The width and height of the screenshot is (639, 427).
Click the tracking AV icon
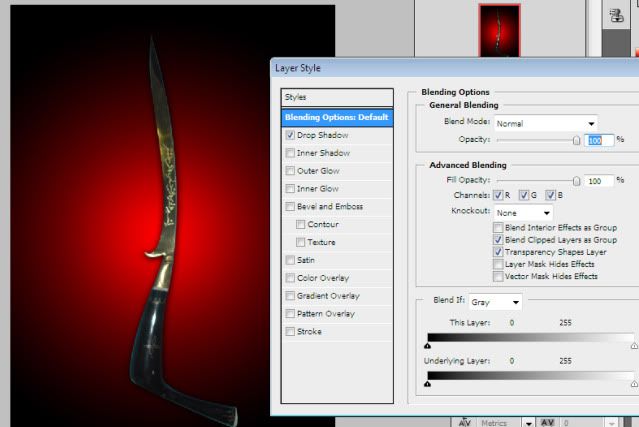(x=548, y=423)
